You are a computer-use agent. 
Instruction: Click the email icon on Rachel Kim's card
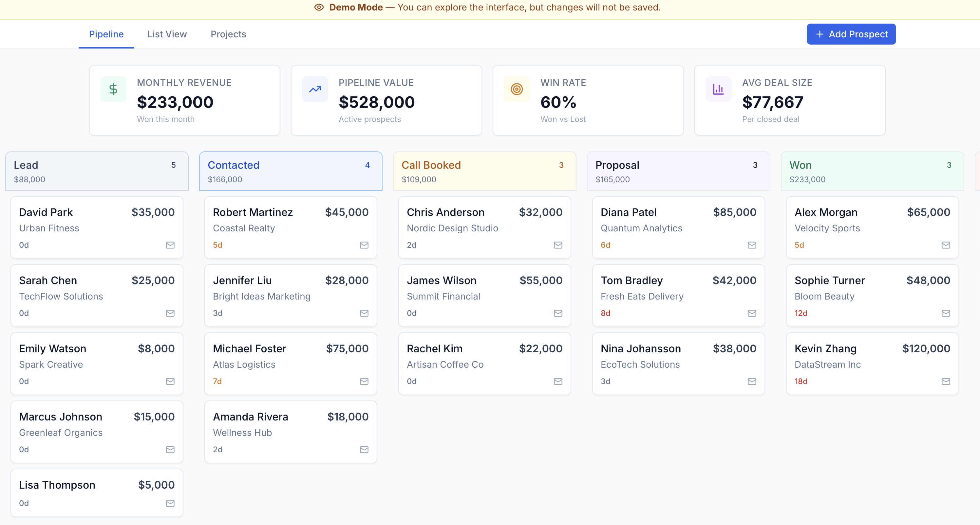(558, 381)
